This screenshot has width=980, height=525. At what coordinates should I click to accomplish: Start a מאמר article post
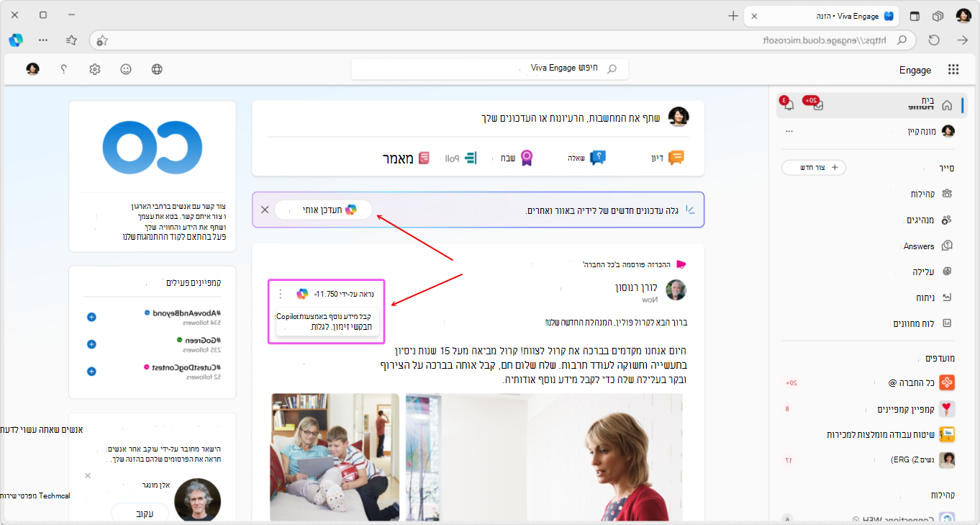[406, 158]
